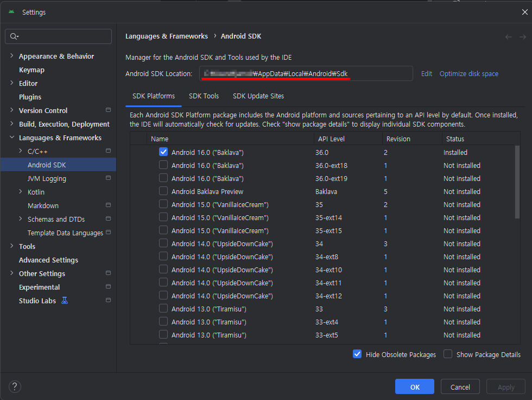Image resolution: width=532 pixels, height=400 pixels.
Task: Expand the Tools section
Action: [12, 246]
